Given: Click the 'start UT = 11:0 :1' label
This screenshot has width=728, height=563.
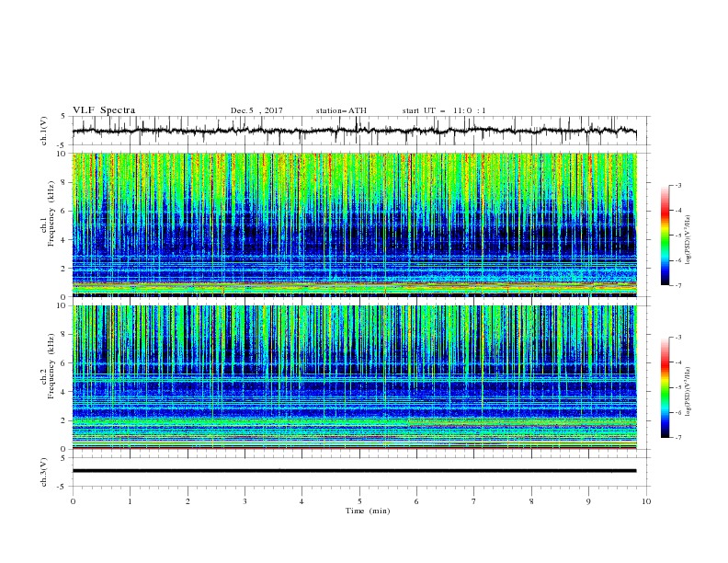Looking at the screenshot, I should [444, 110].
